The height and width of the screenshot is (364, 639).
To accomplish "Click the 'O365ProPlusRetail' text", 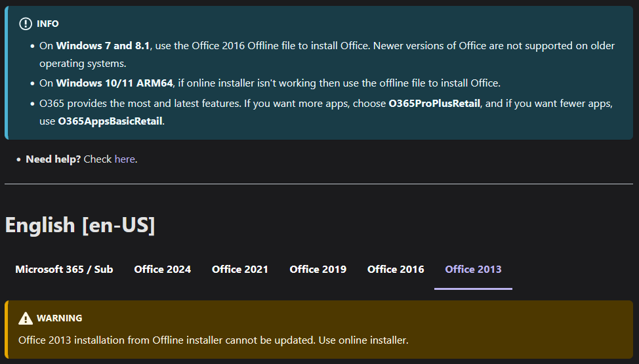I will (434, 104).
